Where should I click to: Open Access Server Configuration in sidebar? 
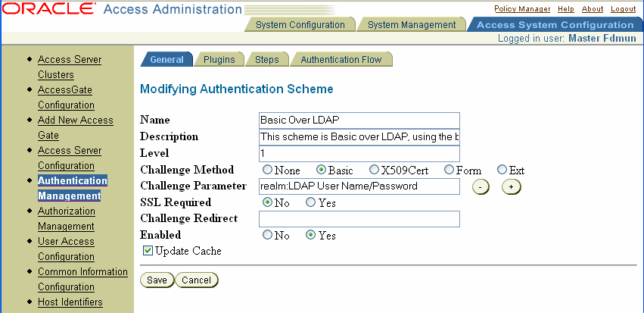70,158
